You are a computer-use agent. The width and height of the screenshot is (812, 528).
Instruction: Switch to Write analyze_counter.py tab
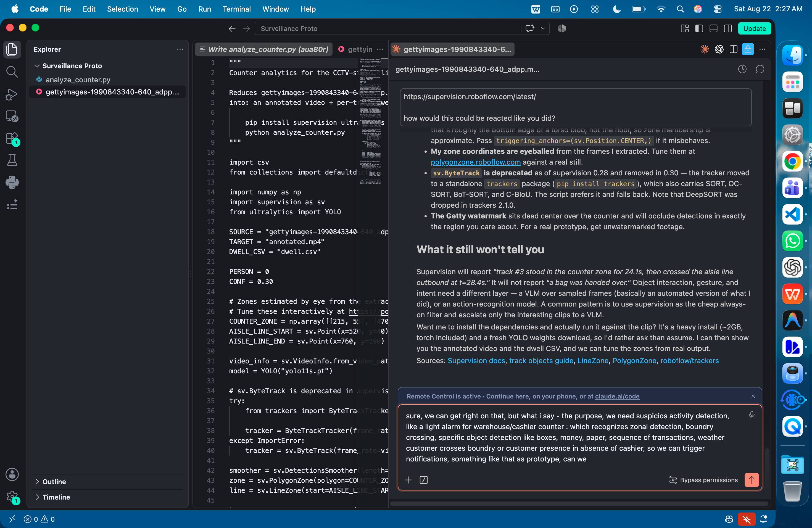click(x=265, y=49)
